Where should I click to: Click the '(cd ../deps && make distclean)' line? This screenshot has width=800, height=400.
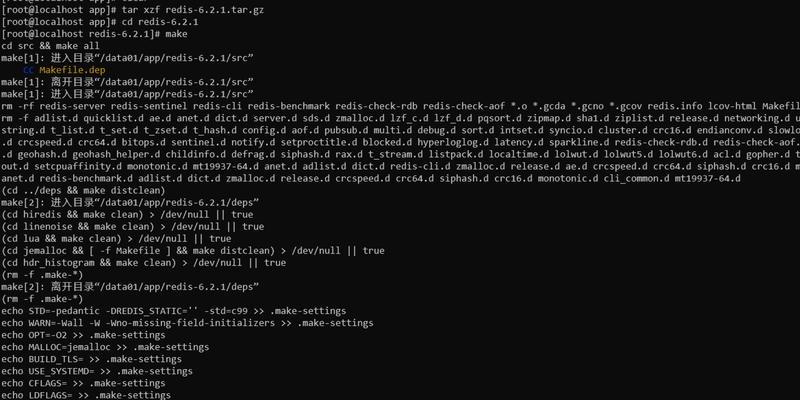[x=84, y=190]
